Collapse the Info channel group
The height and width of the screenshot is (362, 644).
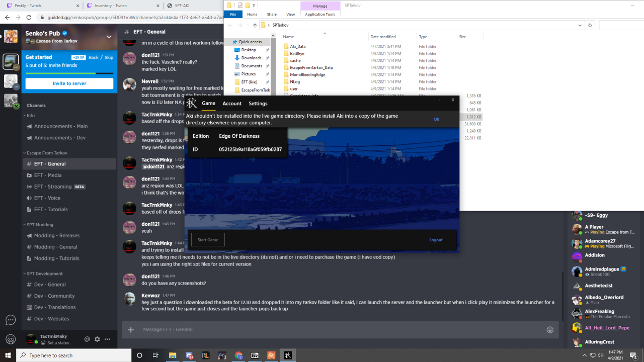click(x=29, y=115)
